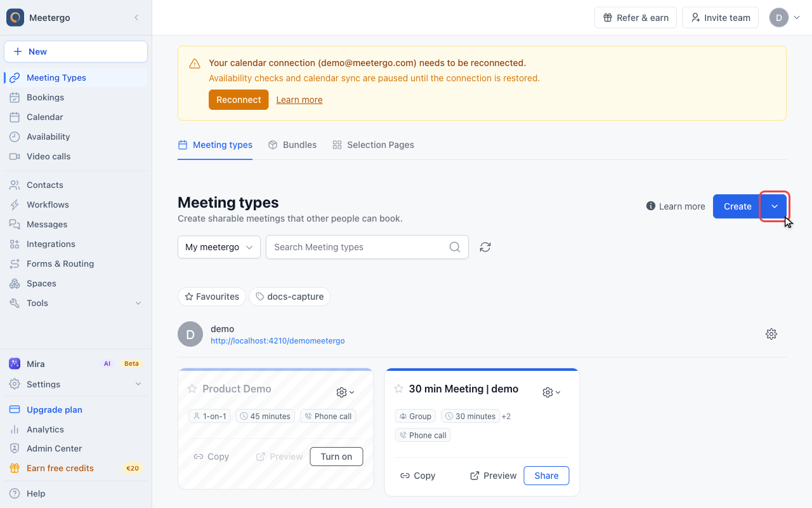Image resolution: width=812 pixels, height=508 pixels.
Task: Switch to Selection Pages tab
Action: point(373,145)
